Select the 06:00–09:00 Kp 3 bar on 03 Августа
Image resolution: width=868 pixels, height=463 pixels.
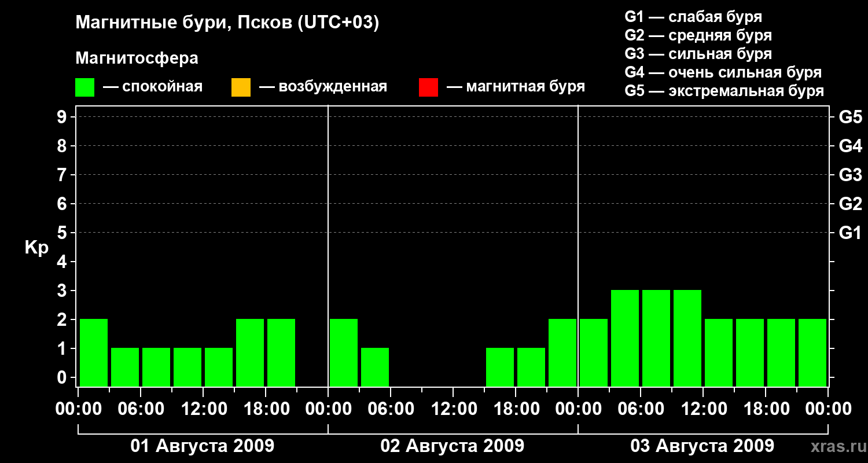[x=656, y=338]
